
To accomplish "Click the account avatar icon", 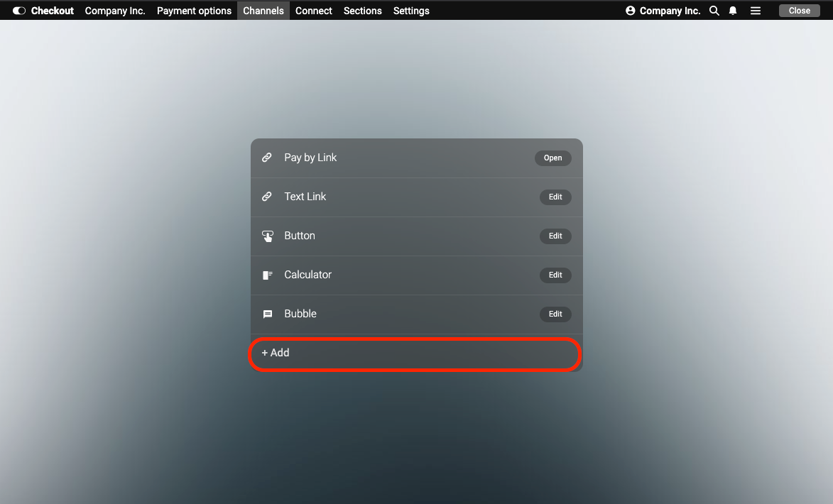I will [631, 11].
